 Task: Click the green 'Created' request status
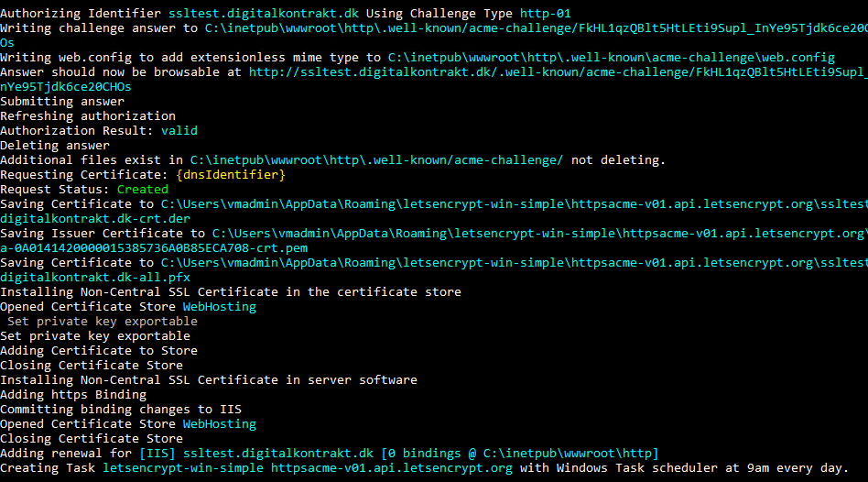coord(143,190)
